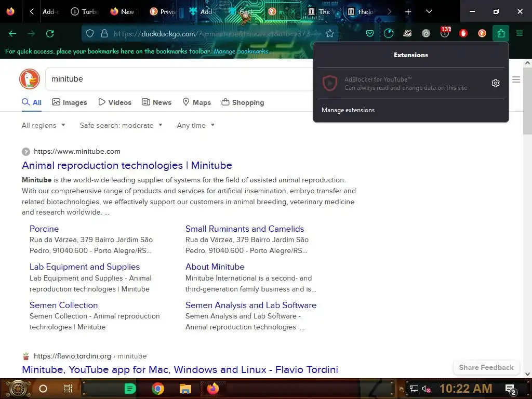
Task: Open network icon in system tray
Action: pyautogui.click(x=414, y=389)
